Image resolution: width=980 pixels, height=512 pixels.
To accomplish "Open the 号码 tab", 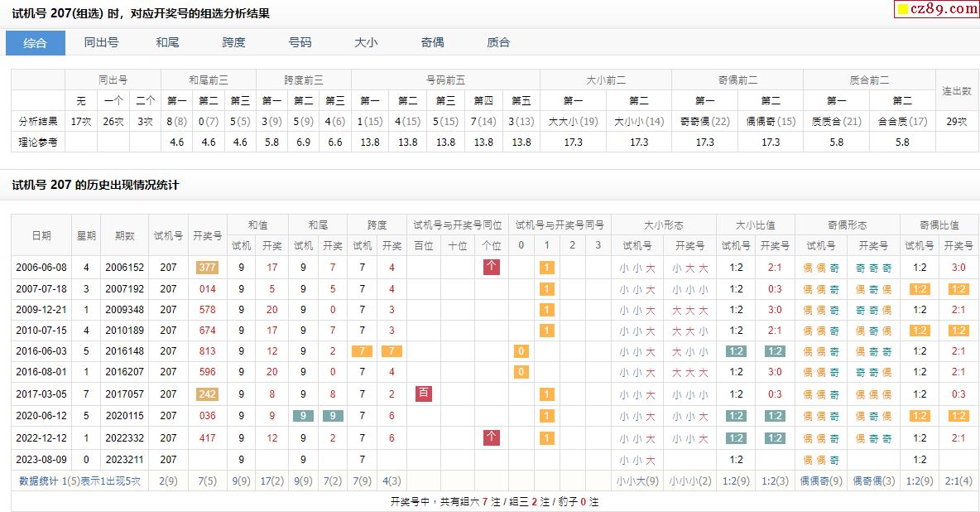I will coord(300,42).
